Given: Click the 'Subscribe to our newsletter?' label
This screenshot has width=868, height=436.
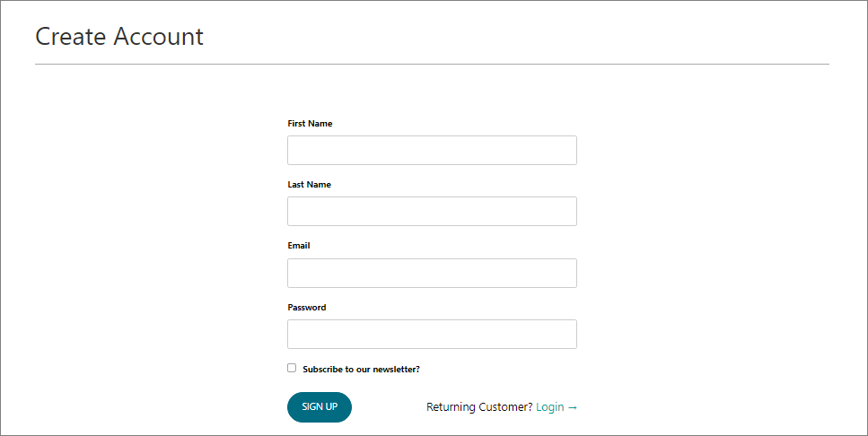Looking at the screenshot, I should 361,369.
